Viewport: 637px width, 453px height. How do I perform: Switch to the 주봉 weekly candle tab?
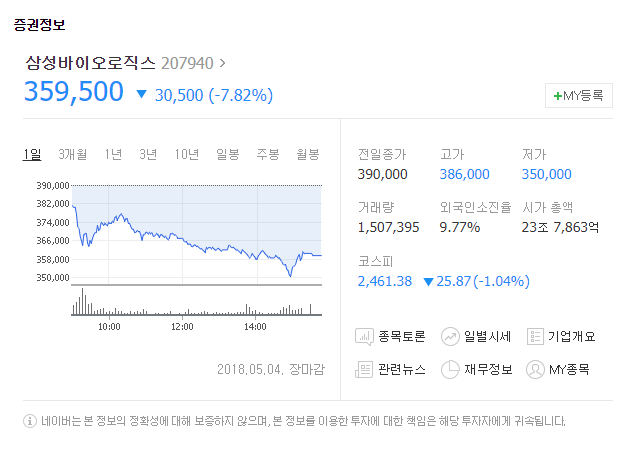tap(267, 154)
